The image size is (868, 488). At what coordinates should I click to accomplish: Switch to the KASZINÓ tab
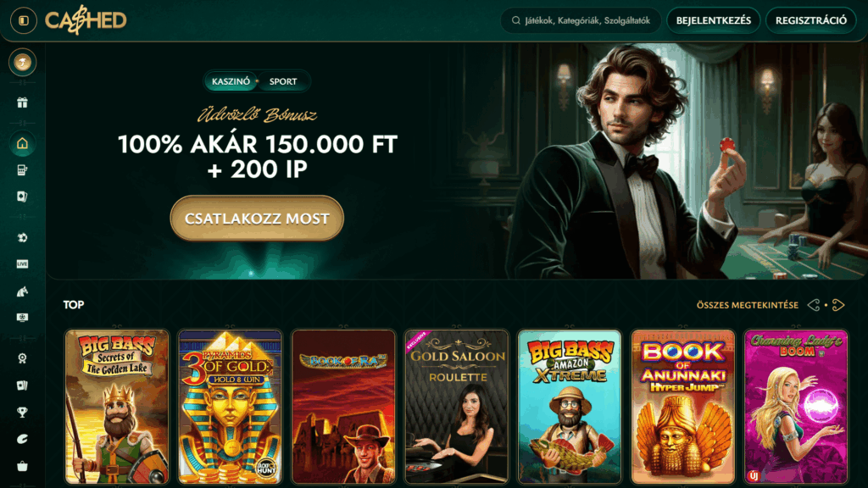click(x=231, y=81)
